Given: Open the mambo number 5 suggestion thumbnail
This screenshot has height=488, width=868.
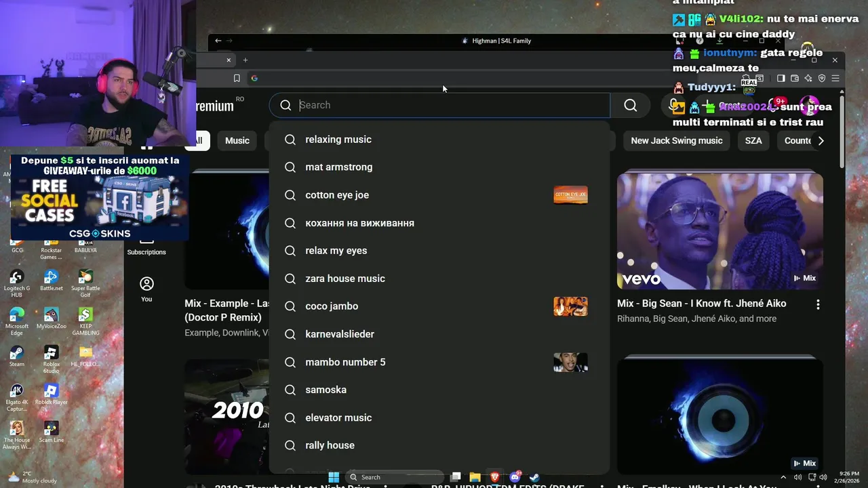Looking at the screenshot, I should coord(570,363).
